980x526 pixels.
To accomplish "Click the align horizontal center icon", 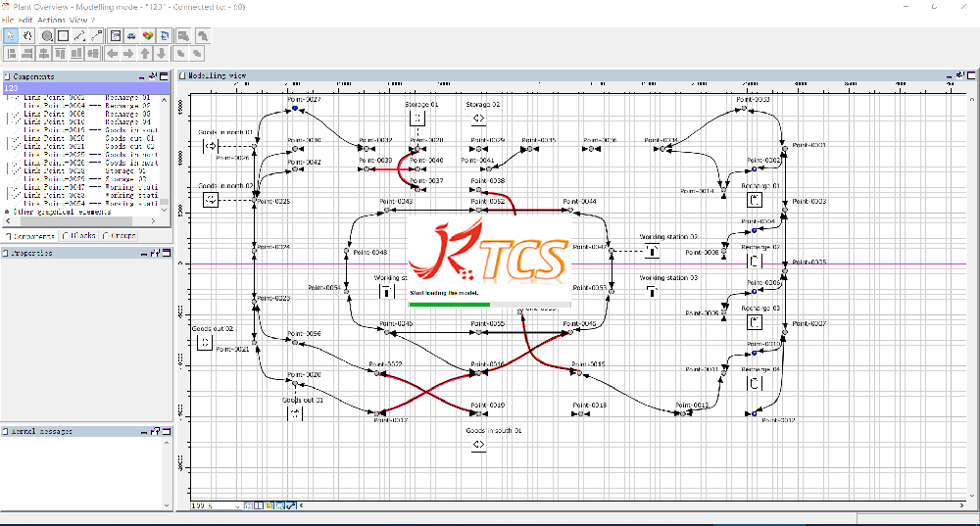I will pos(43,54).
